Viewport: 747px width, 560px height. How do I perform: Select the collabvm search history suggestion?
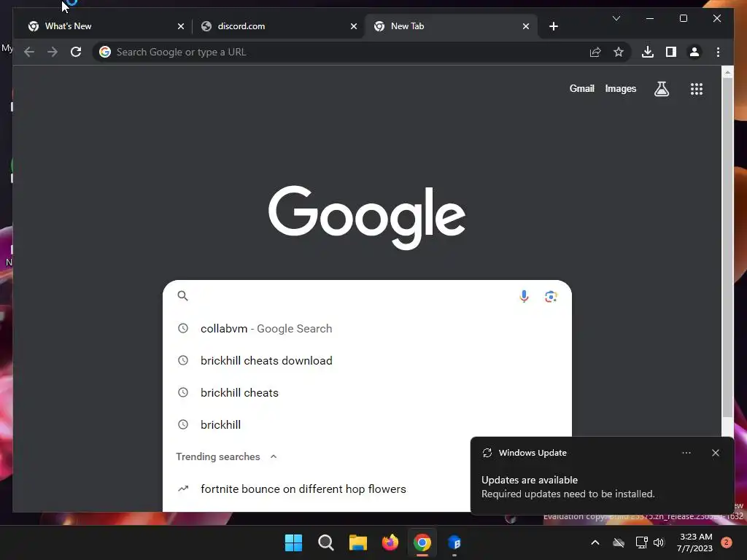[x=367, y=329]
